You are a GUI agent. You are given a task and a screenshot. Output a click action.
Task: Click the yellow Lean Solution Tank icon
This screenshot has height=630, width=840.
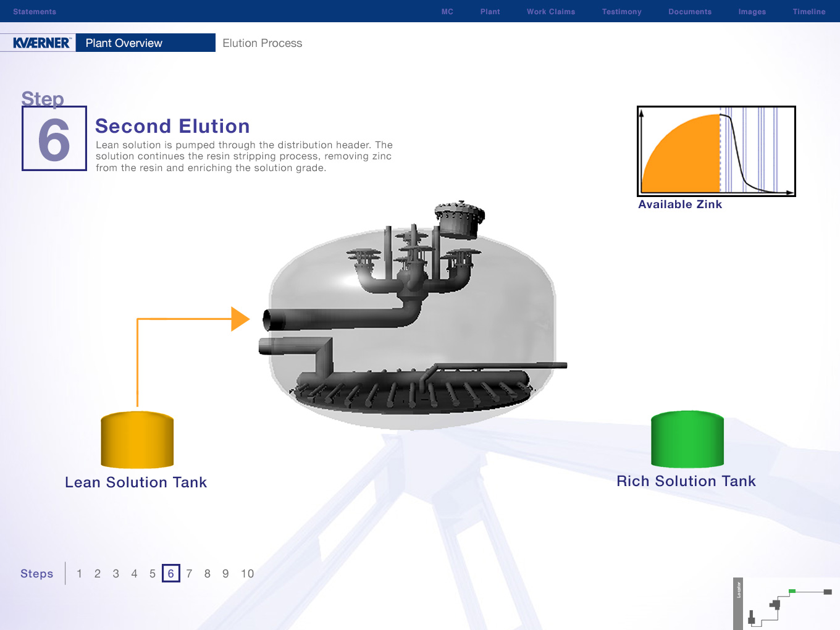click(x=137, y=440)
